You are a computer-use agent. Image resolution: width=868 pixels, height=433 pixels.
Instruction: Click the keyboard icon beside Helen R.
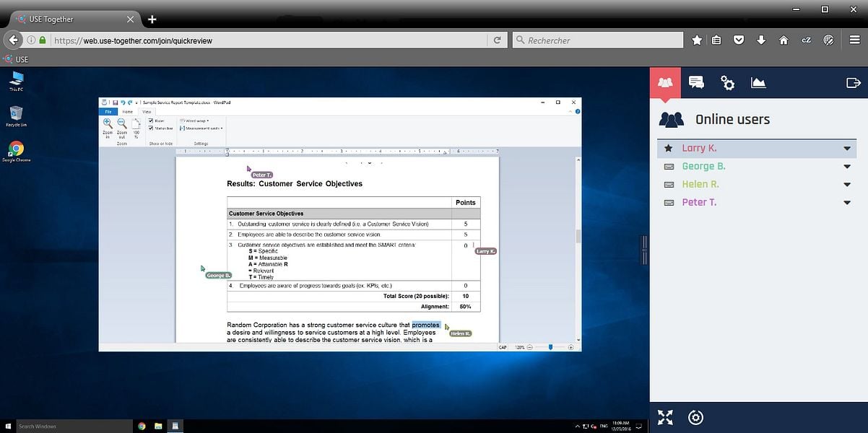(669, 184)
